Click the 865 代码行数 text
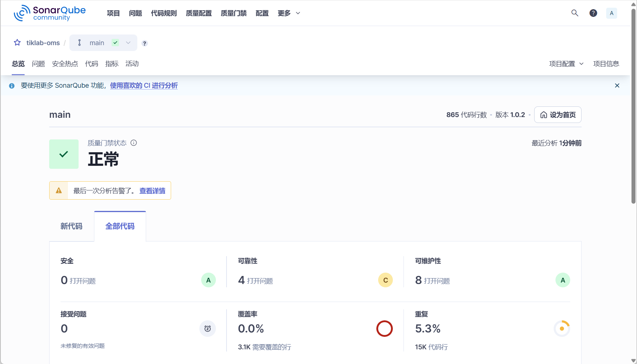 pyautogui.click(x=467, y=115)
